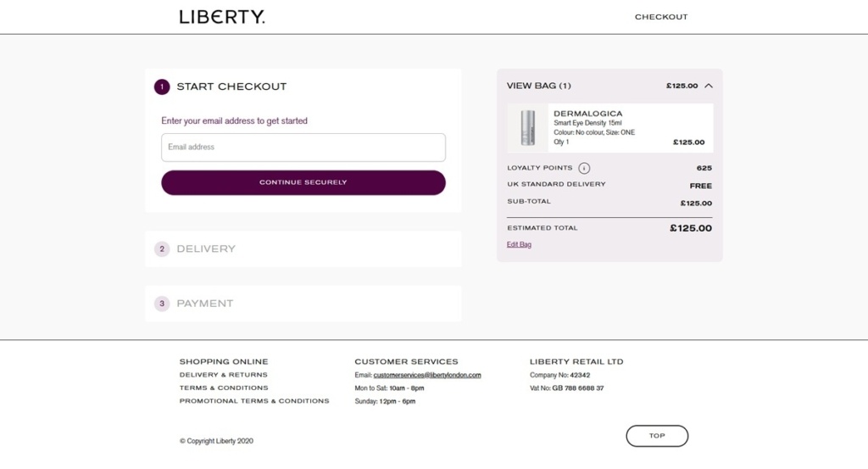868x469 pixels.
Task: Open the loyalty points info icon
Action: click(584, 168)
